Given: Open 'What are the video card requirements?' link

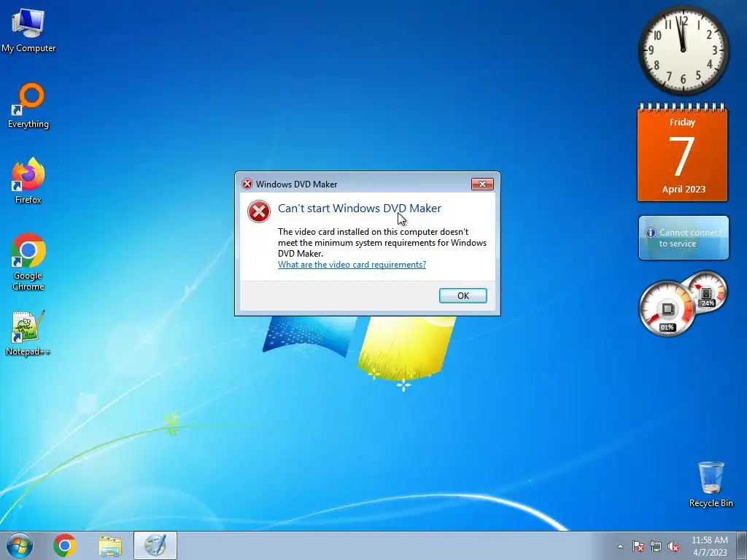Looking at the screenshot, I should pos(352,265).
